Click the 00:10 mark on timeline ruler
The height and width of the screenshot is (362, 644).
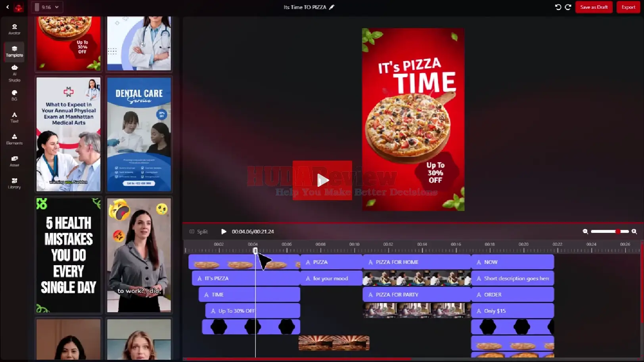pos(354,244)
